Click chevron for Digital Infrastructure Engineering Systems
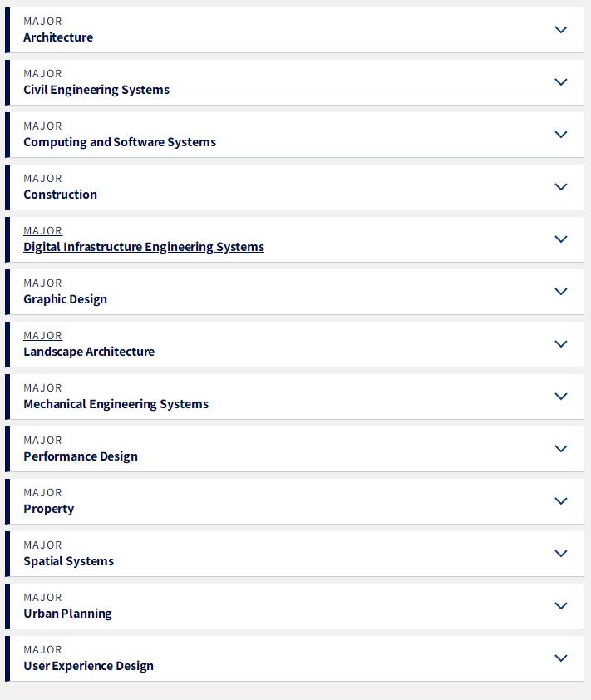The width and height of the screenshot is (591, 700). click(560, 239)
